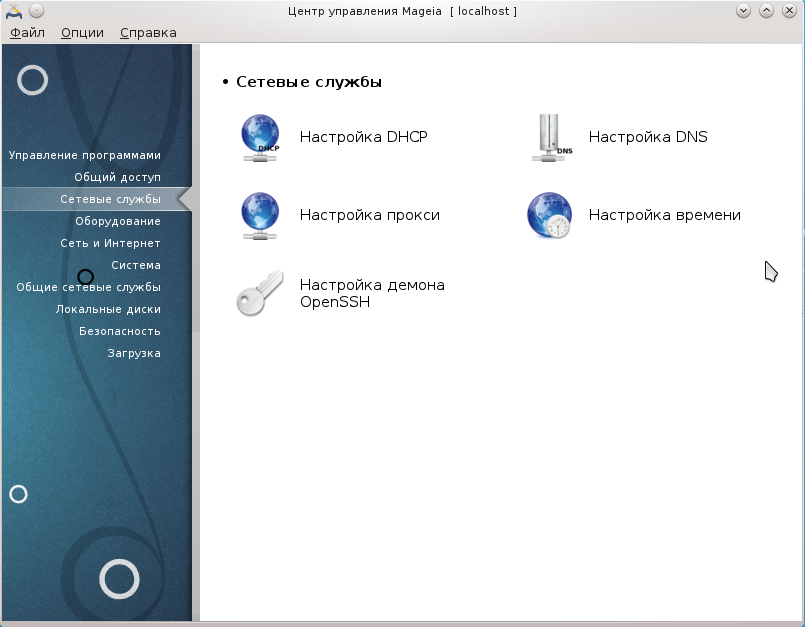Screen dimensions: 805x627
Task: Open the Сеть и Интернет section
Action: pos(109,243)
